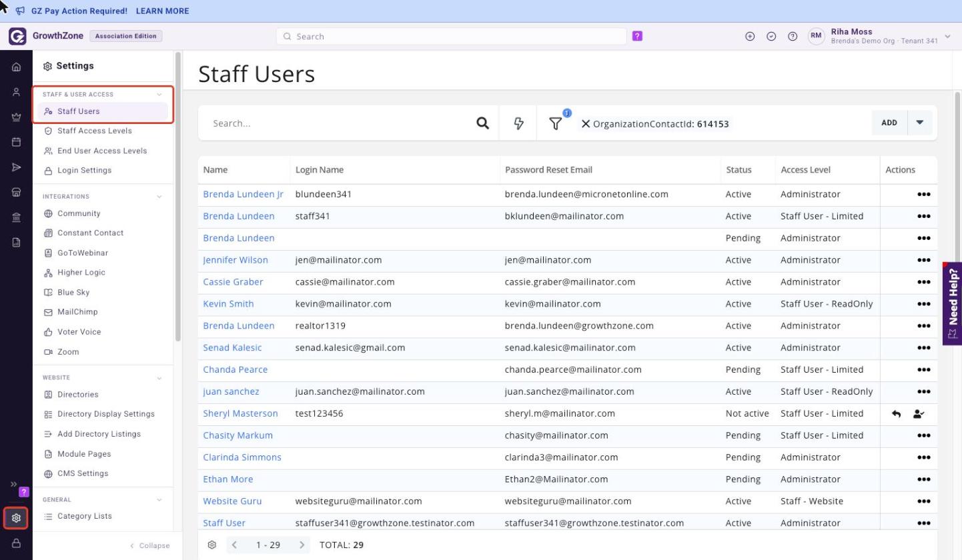This screenshot has width=962, height=560.
Task: Open actions menu for Jennifer Wilson row
Action: click(923, 260)
